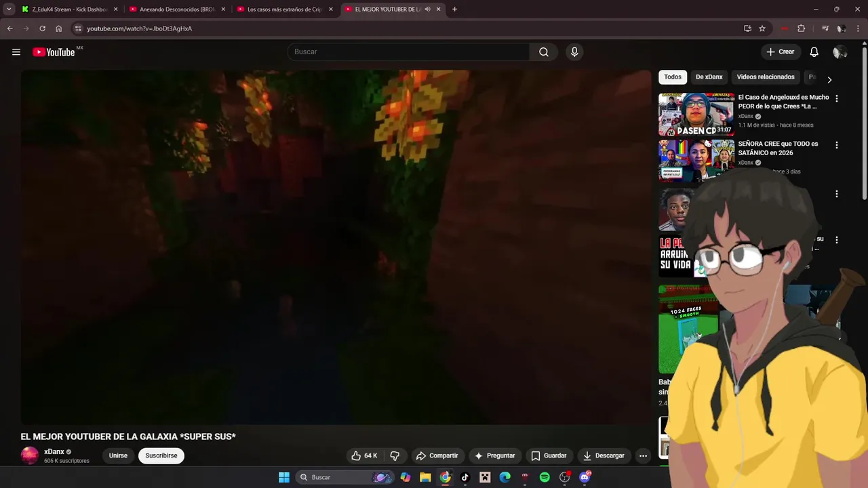Viewport: 868px width, 488px height.
Task: Go back to previous page
Action: tap(9, 28)
